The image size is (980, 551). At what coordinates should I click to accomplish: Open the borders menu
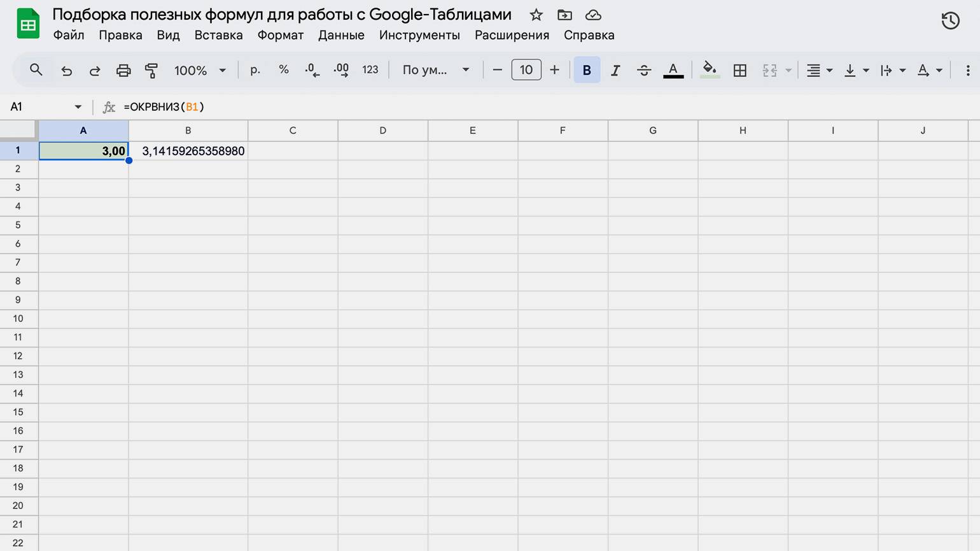pos(739,71)
